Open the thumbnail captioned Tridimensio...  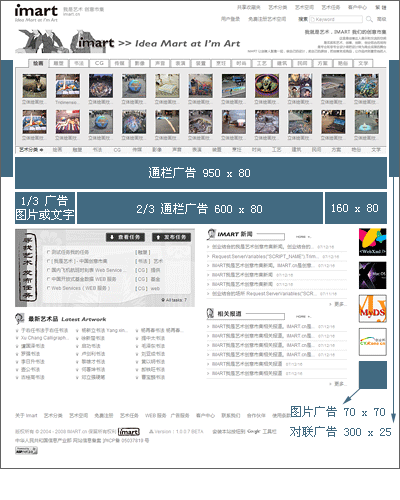click(68, 86)
